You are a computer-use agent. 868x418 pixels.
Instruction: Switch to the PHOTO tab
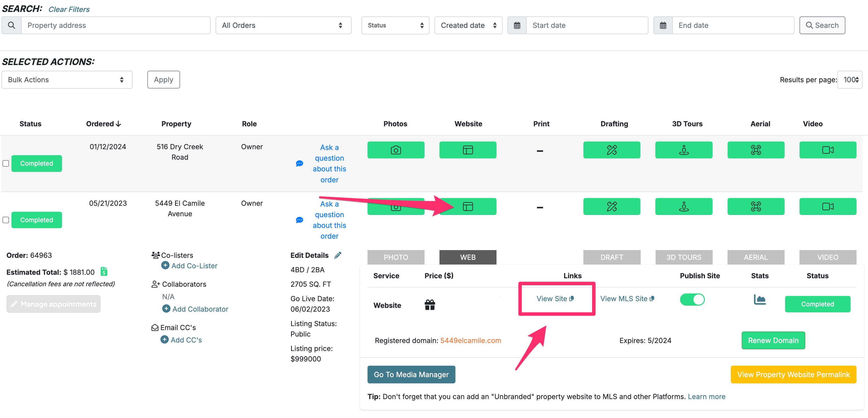click(x=396, y=257)
